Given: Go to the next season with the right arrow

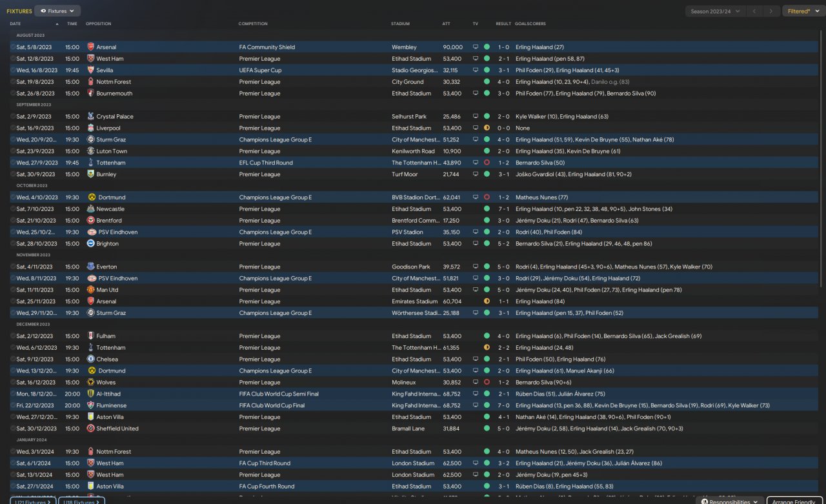Looking at the screenshot, I should 771,11.
